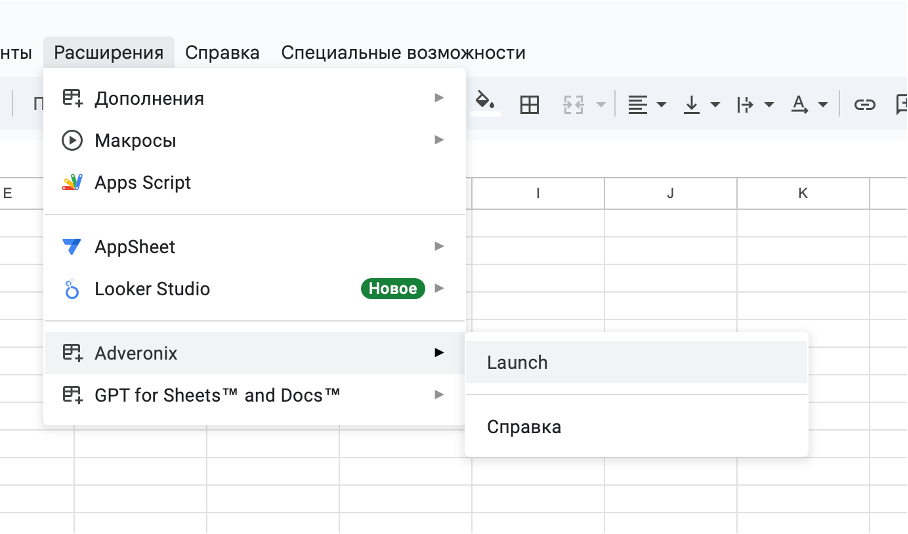The width and height of the screenshot is (908, 534).
Task: Click the merge cells icon
Action: tap(573, 105)
